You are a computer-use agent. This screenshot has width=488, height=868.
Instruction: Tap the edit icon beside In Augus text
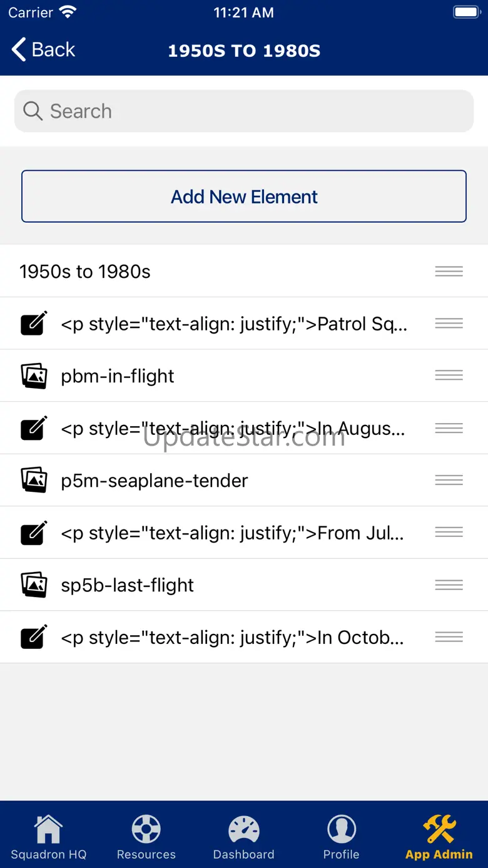(x=34, y=428)
